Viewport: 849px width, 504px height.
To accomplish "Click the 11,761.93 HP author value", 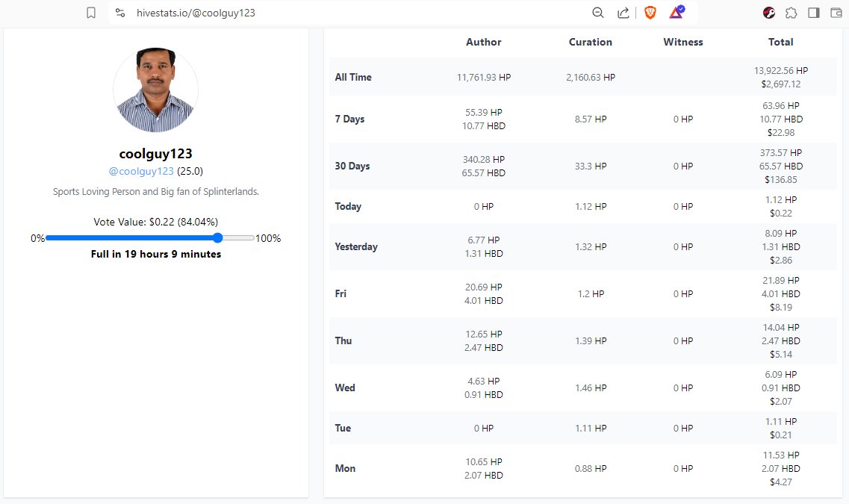I will [x=484, y=78].
